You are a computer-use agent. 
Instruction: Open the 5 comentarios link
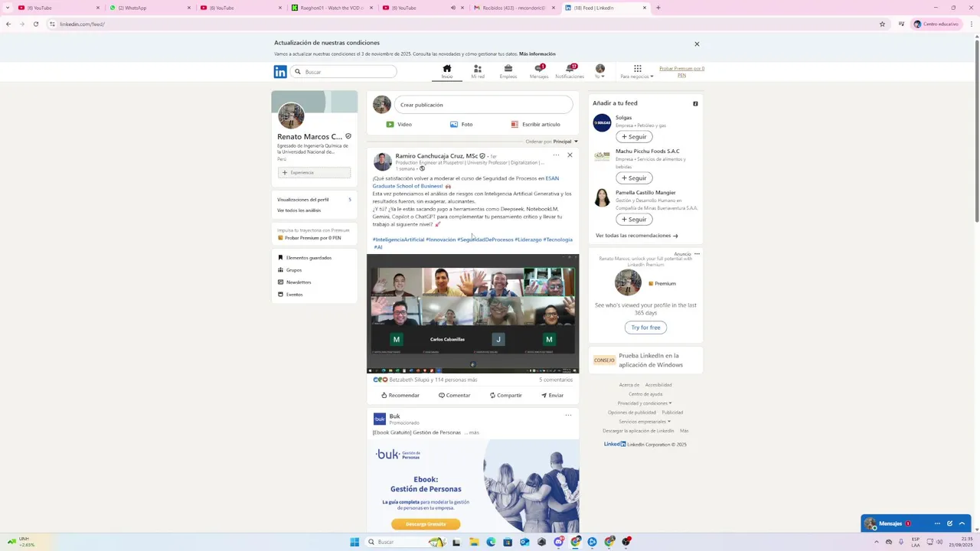(556, 380)
